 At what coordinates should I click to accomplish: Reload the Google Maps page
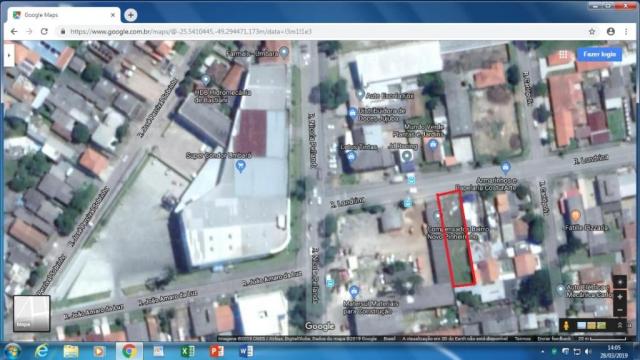click(44, 31)
